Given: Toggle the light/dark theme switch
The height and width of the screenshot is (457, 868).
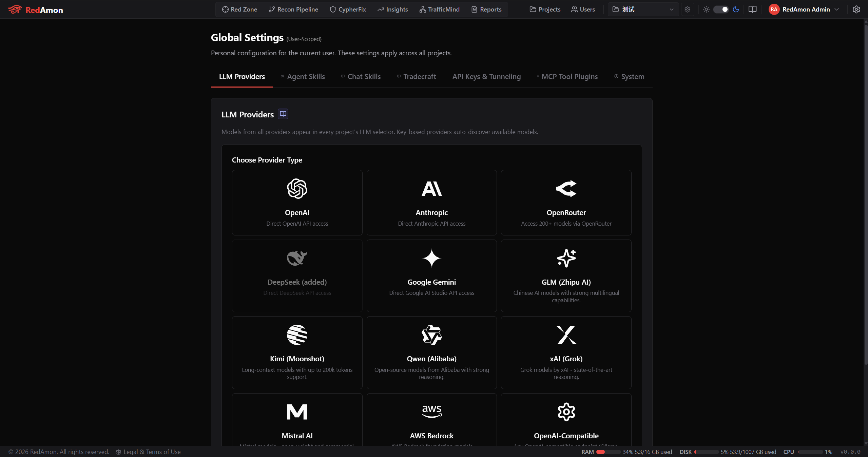Looking at the screenshot, I should click(721, 9).
